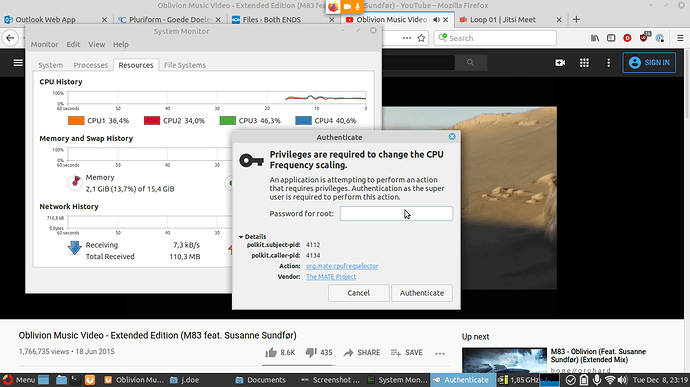Open the org.mate.cpufreqselector action link
This screenshot has height=387, width=690.
click(342, 266)
